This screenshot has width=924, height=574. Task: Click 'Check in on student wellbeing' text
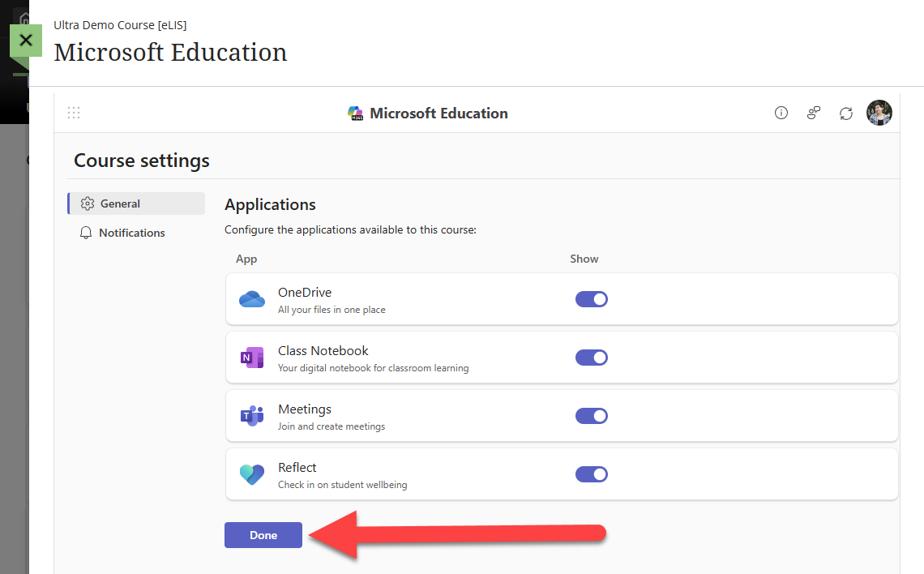342,485
